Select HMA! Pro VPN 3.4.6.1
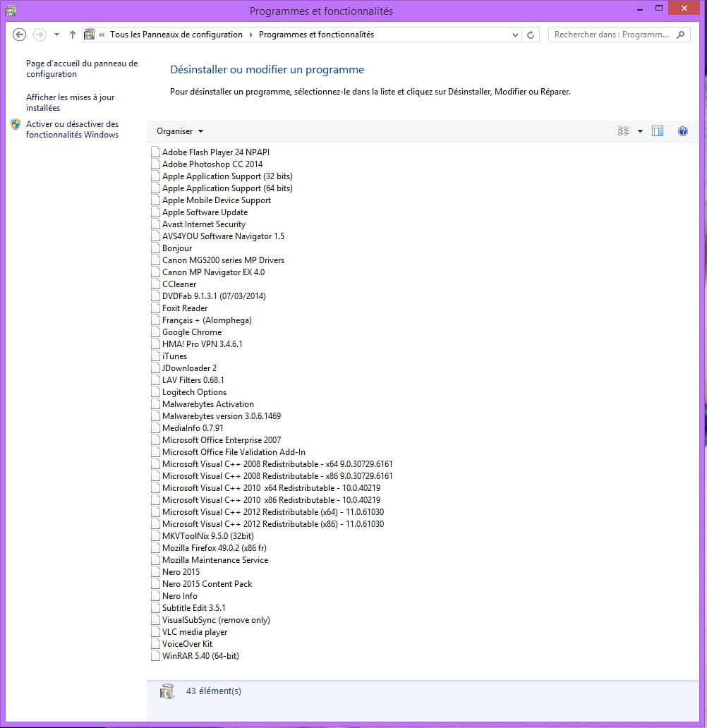The width and height of the screenshot is (707, 728). (x=202, y=344)
